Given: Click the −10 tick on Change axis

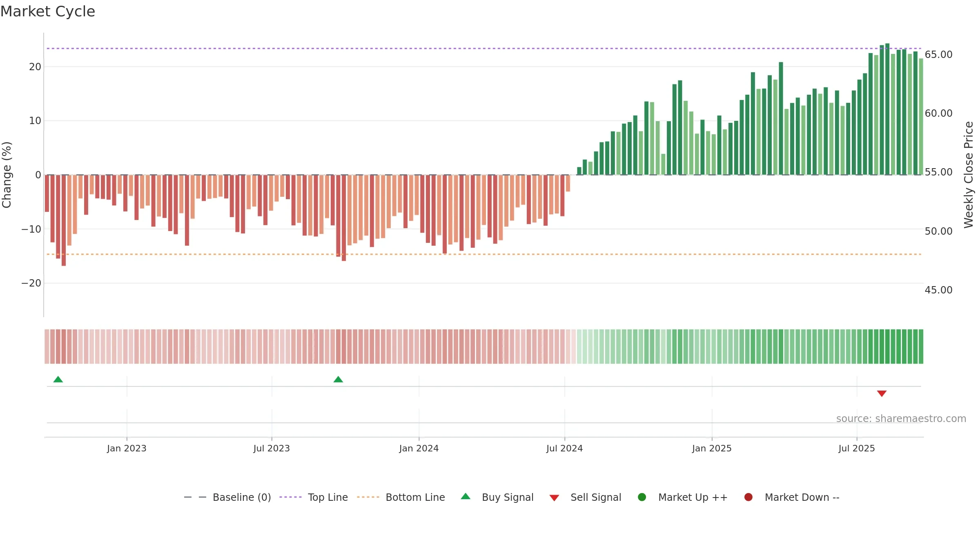Looking at the screenshot, I should 31,229.
